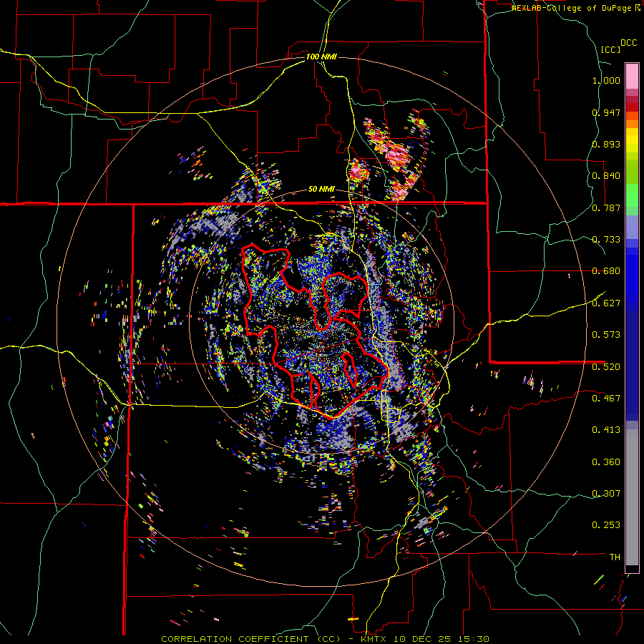Click the 0.733 scale value
Screen dimensions: 644x644
pyautogui.click(x=606, y=240)
